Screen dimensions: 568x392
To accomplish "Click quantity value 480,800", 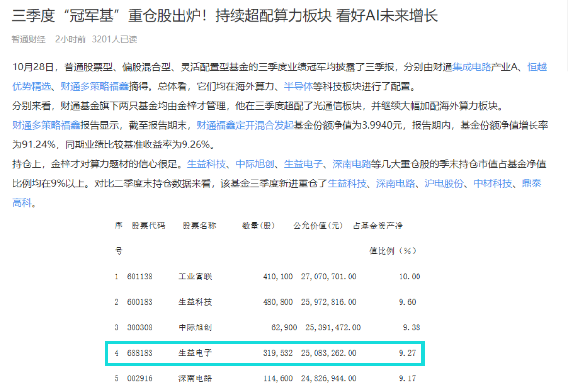I will [278, 302].
